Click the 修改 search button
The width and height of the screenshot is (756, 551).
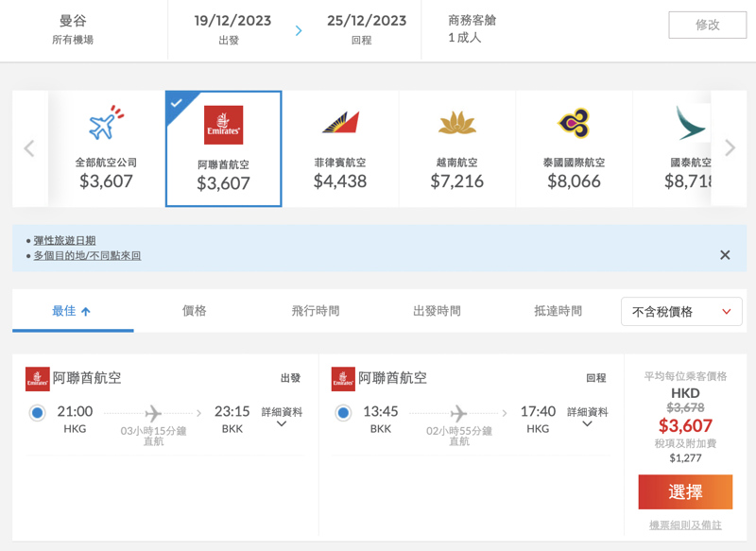[x=707, y=25]
